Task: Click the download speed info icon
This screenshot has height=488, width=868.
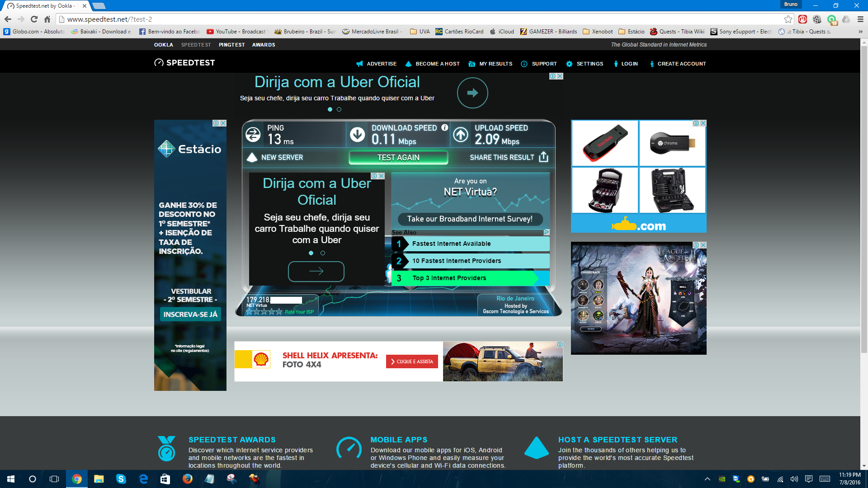Action: [x=445, y=128]
